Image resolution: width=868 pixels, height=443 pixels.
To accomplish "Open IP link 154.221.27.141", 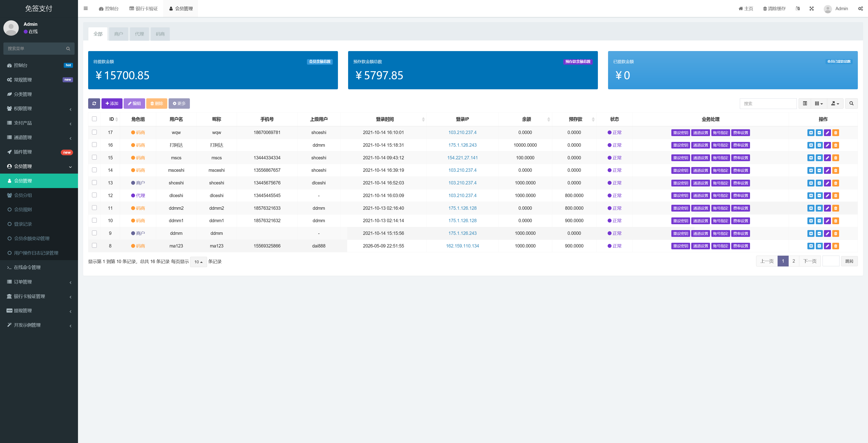I will click(462, 158).
